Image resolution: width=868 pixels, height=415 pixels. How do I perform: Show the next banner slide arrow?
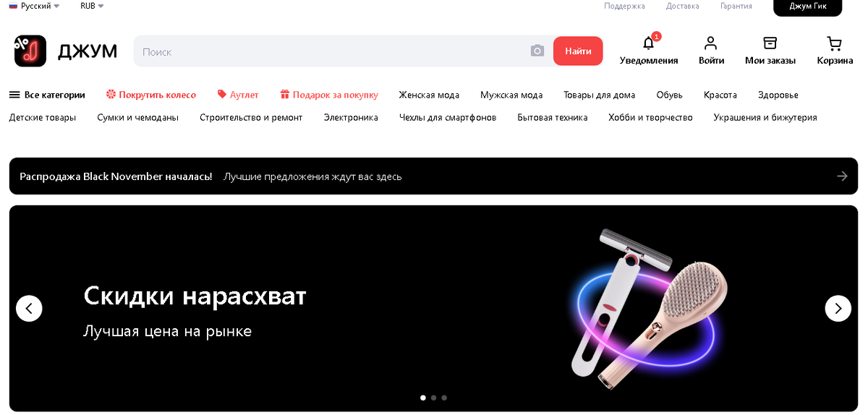pos(838,309)
